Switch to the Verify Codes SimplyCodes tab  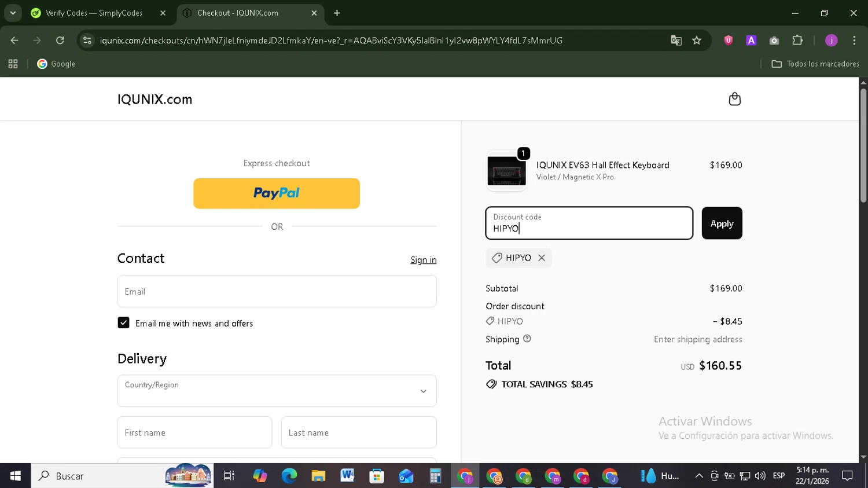(x=94, y=13)
